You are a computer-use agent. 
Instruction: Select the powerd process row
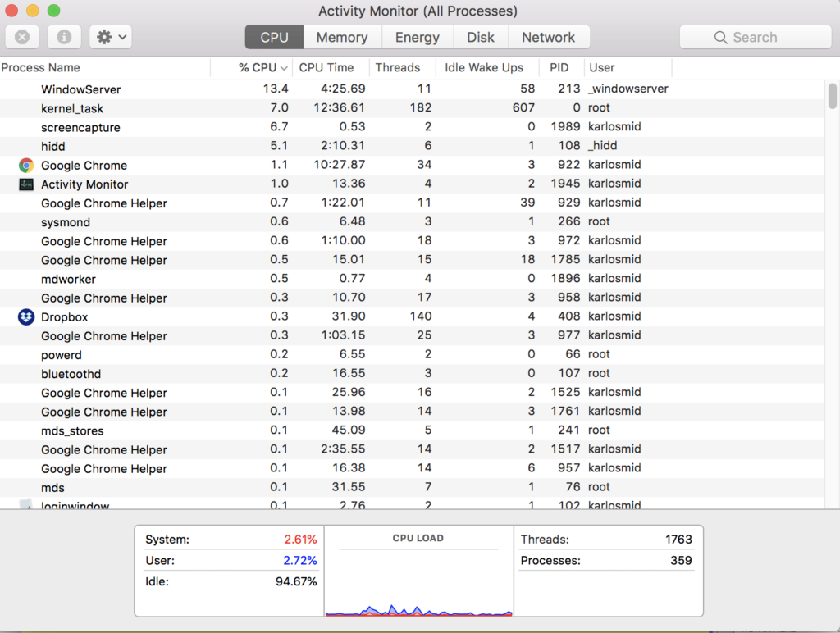pos(412,354)
